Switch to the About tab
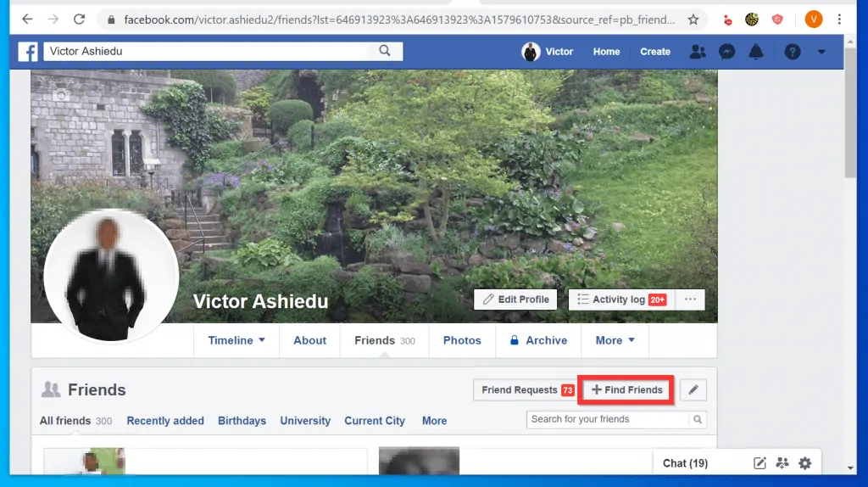The image size is (868, 487). (x=309, y=340)
